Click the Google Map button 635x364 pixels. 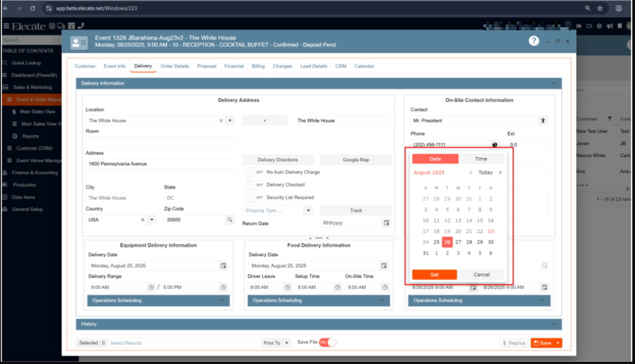(355, 160)
